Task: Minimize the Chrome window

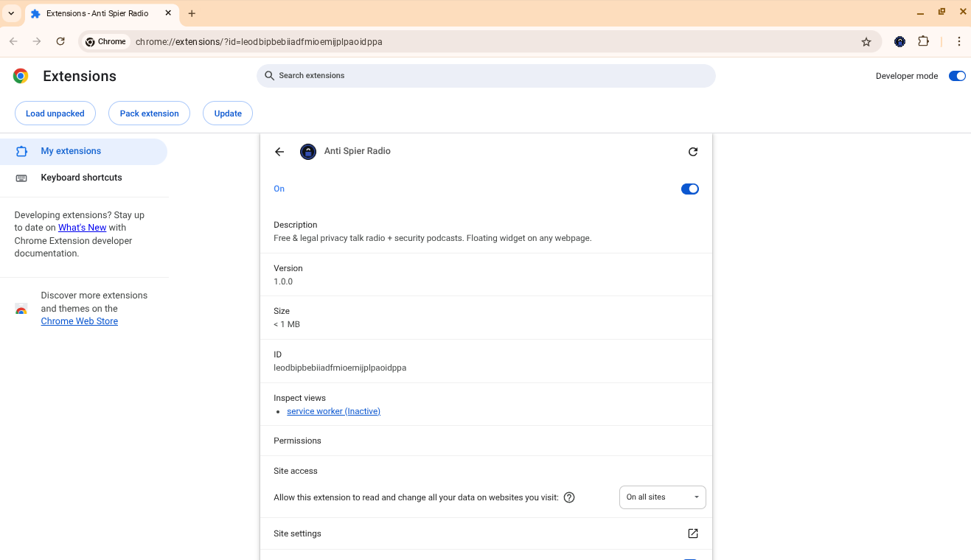Action: click(x=920, y=13)
